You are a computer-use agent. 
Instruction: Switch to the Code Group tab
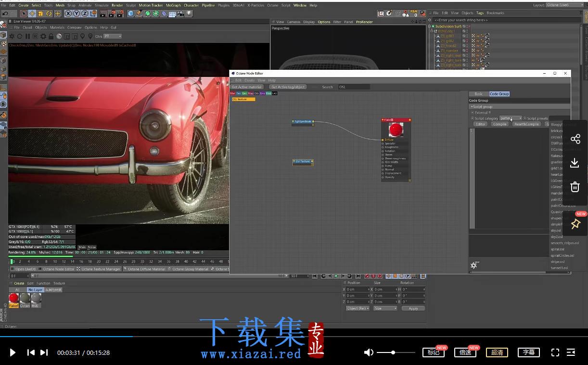(x=499, y=94)
